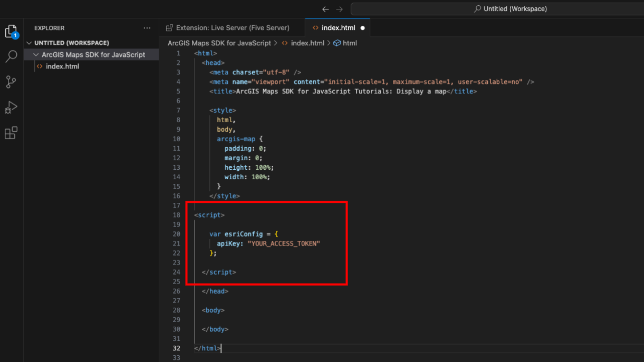Click the Go Back arrow

pyautogui.click(x=325, y=9)
